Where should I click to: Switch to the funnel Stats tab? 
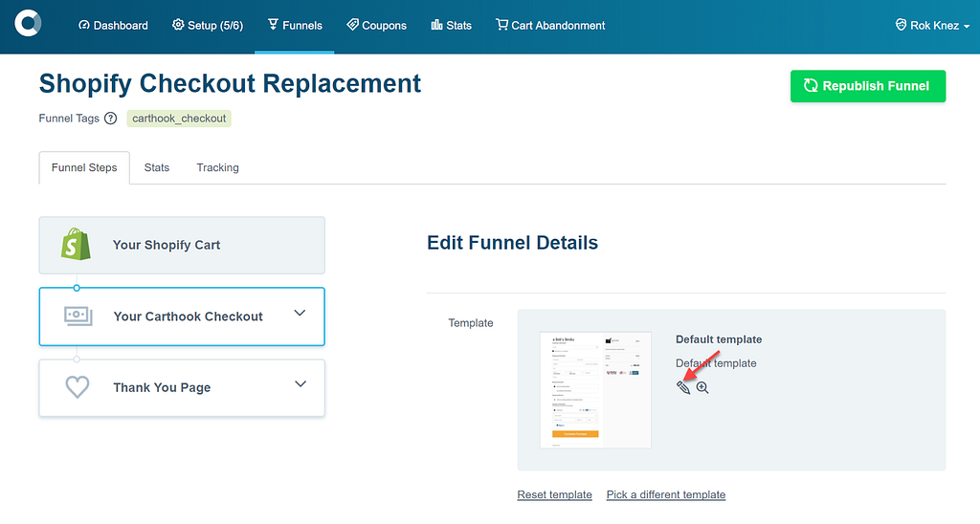tap(157, 167)
